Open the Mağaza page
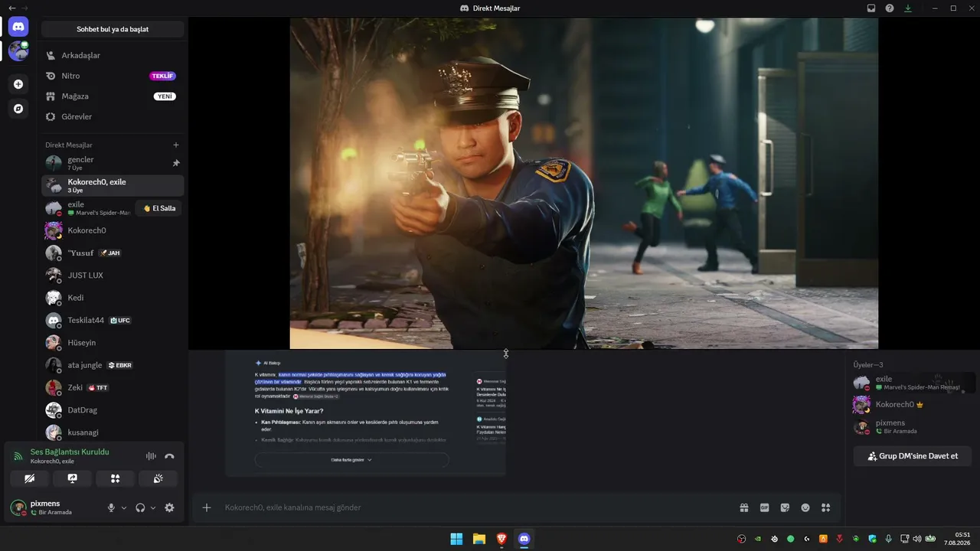This screenshot has height=551, width=980. point(113,96)
